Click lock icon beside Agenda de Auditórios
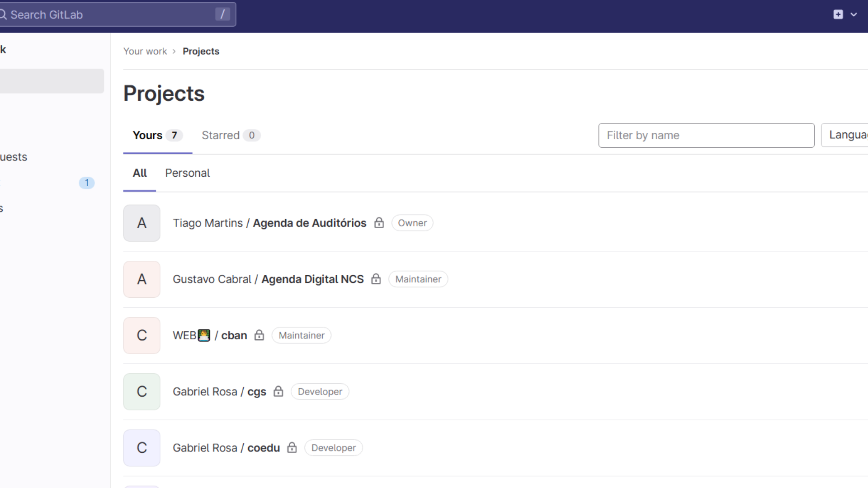This screenshot has height=488, width=868. tap(379, 223)
